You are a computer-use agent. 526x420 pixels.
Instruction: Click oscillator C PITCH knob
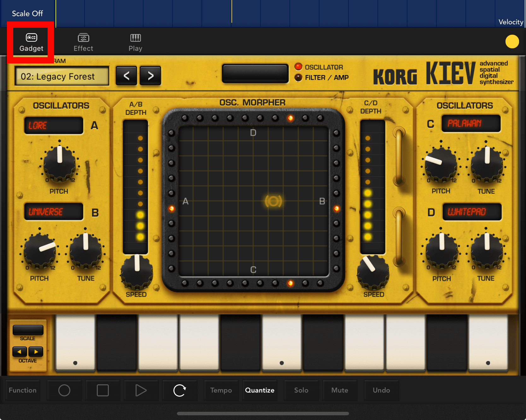441,164
